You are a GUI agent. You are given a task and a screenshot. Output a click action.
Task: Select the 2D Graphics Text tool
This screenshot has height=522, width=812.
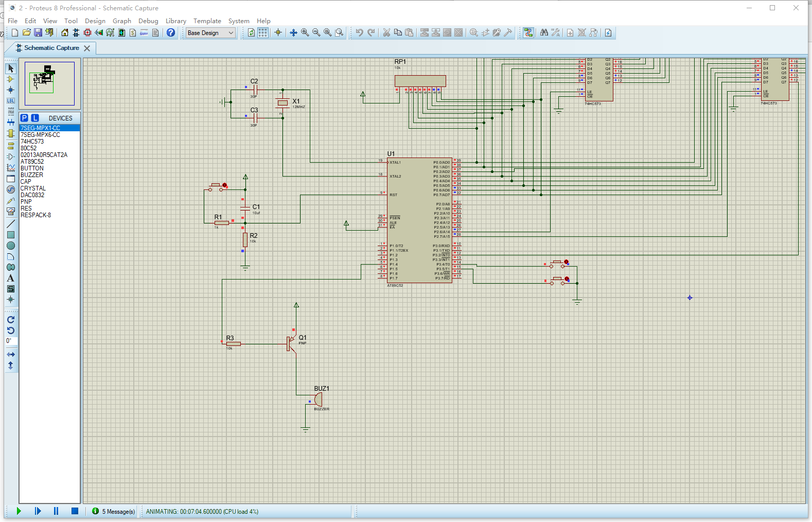click(x=11, y=278)
